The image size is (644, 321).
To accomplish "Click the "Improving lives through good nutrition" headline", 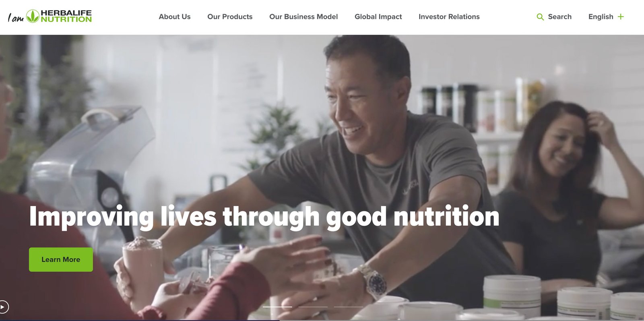I will point(264,217).
